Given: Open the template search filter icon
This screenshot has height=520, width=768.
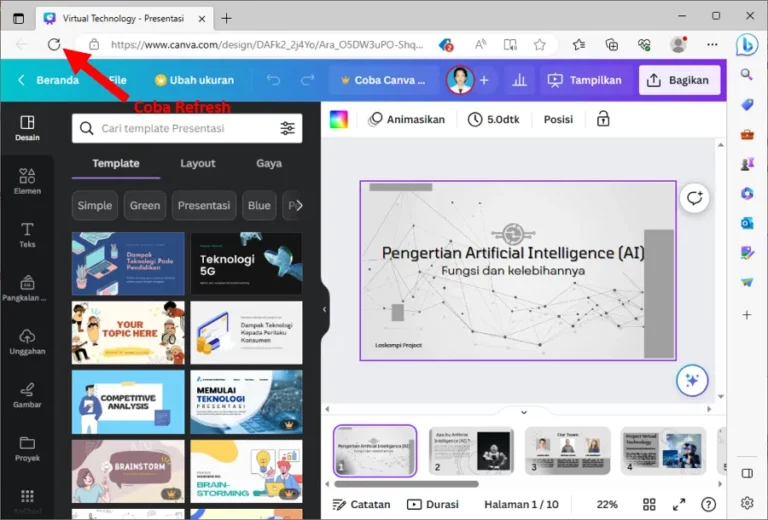Looking at the screenshot, I should tap(287, 128).
